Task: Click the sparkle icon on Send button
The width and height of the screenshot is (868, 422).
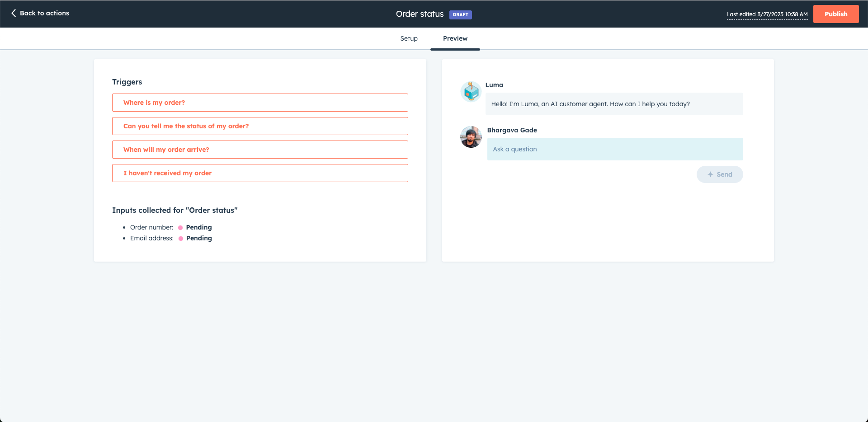Action: pyautogui.click(x=710, y=174)
